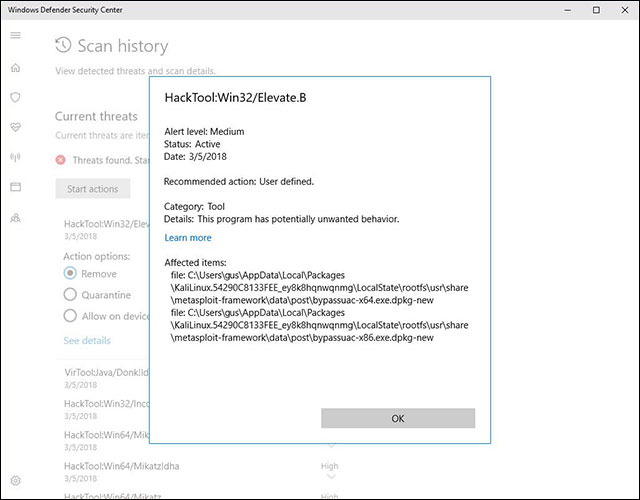The height and width of the screenshot is (500, 640).
Task: Open App & browser control icon
Action: point(16,187)
